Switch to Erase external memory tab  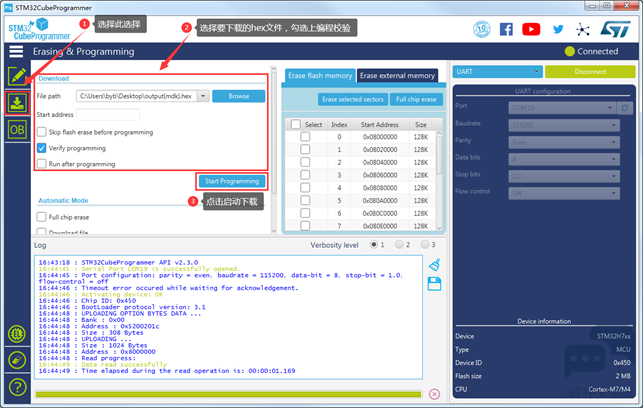397,76
